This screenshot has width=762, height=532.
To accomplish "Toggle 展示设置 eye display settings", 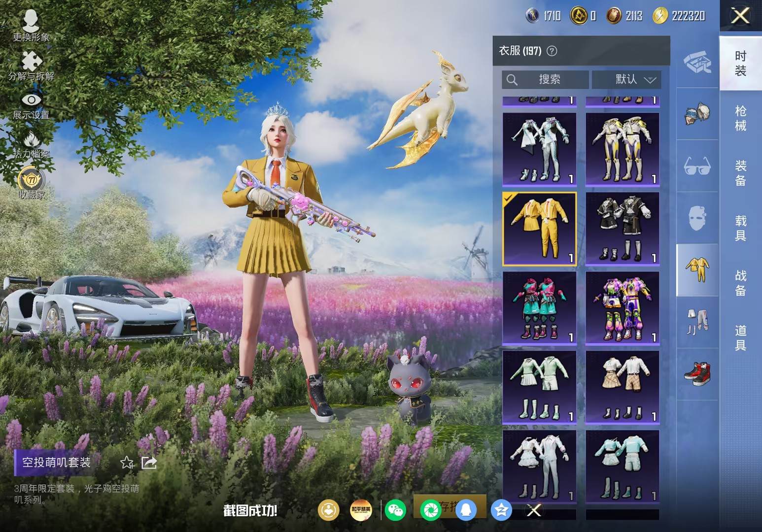I will point(31,106).
